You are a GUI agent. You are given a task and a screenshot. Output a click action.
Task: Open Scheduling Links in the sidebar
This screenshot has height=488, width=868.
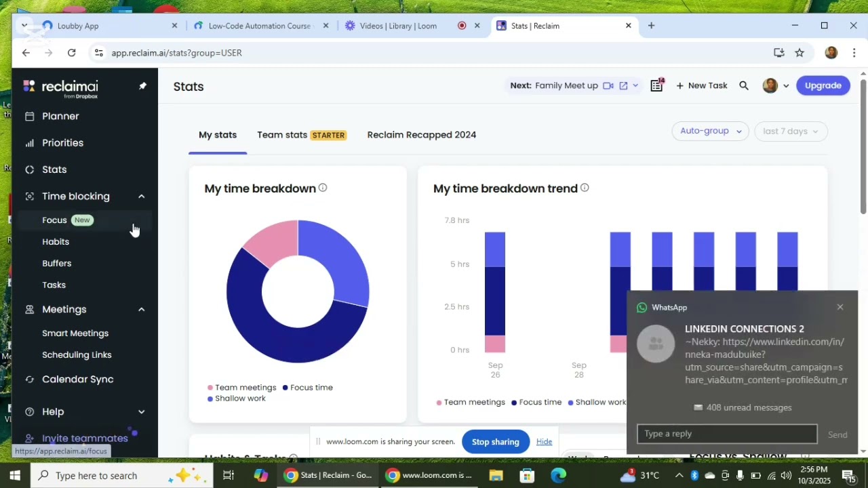77,355
